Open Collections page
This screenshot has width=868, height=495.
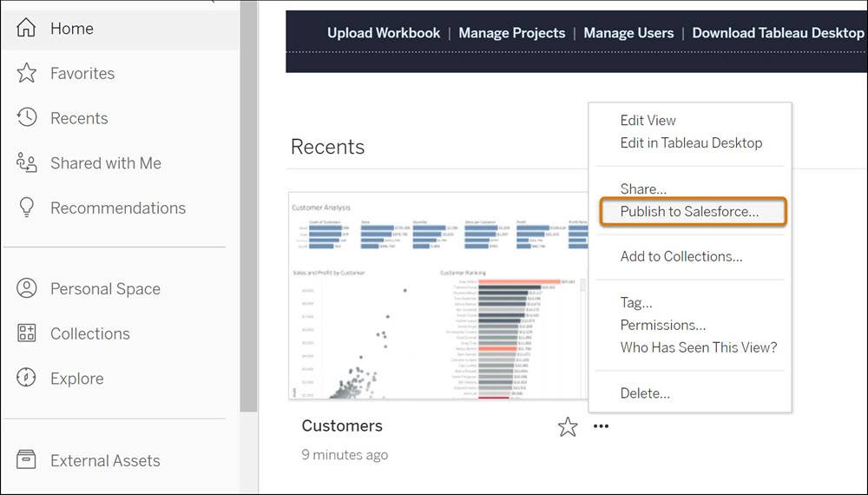coord(90,333)
